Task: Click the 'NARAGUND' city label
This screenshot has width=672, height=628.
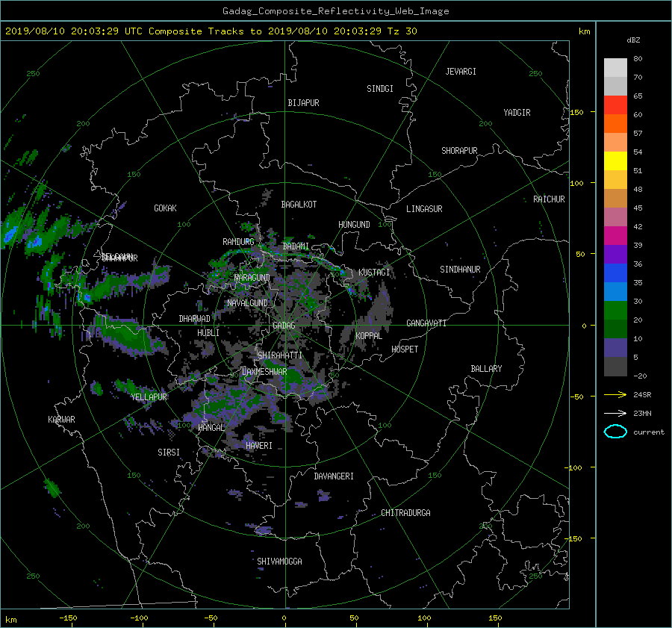Action: pos(252,278)
